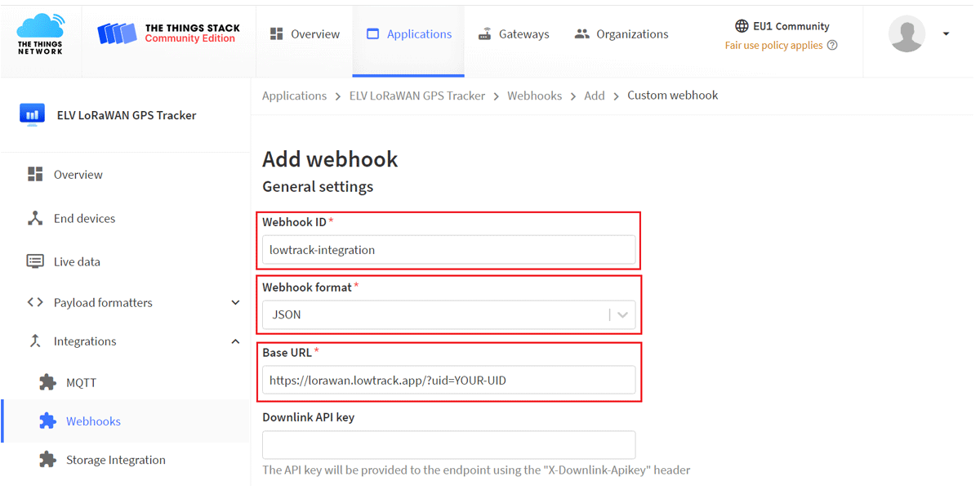Click the Add webhook heading
Viewport: 980px width, 490px height.
[330, 158]
